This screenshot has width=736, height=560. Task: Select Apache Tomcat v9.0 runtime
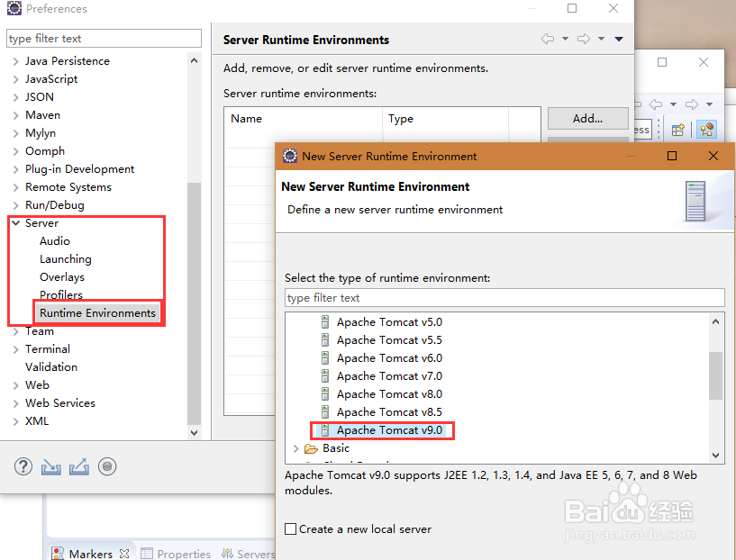click(389, 430)
